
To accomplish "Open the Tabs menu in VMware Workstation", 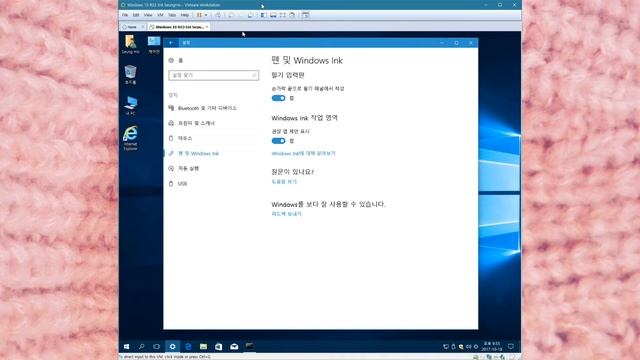I will (172, 15).
